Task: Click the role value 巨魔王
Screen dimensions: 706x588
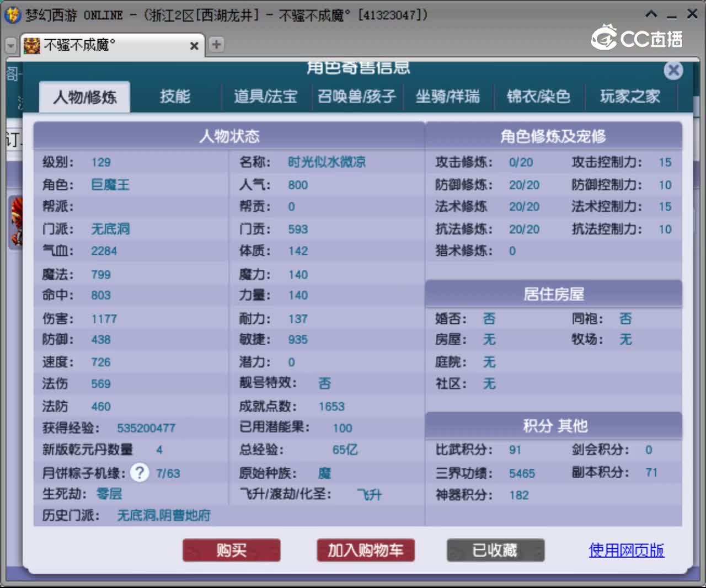Action: (x=110, y=185)
